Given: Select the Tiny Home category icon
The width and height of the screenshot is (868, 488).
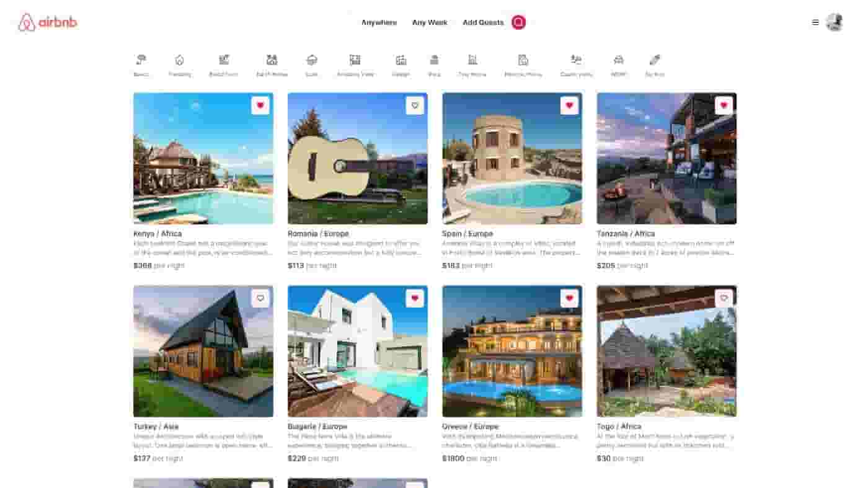Looking at the screenshot, I should point(472,60).
